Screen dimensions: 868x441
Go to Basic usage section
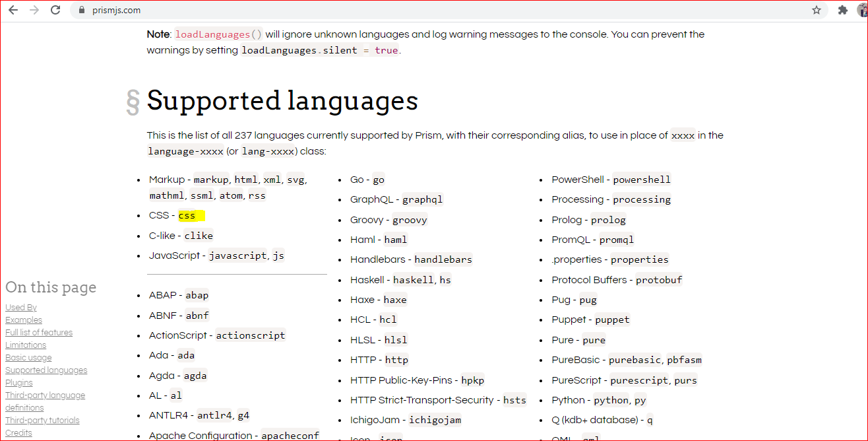[x=28, y=358]
